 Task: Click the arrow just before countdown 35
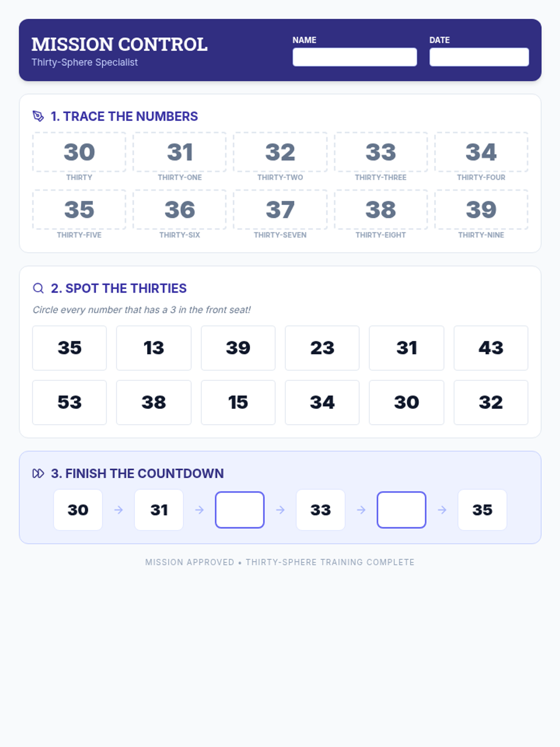442,510
